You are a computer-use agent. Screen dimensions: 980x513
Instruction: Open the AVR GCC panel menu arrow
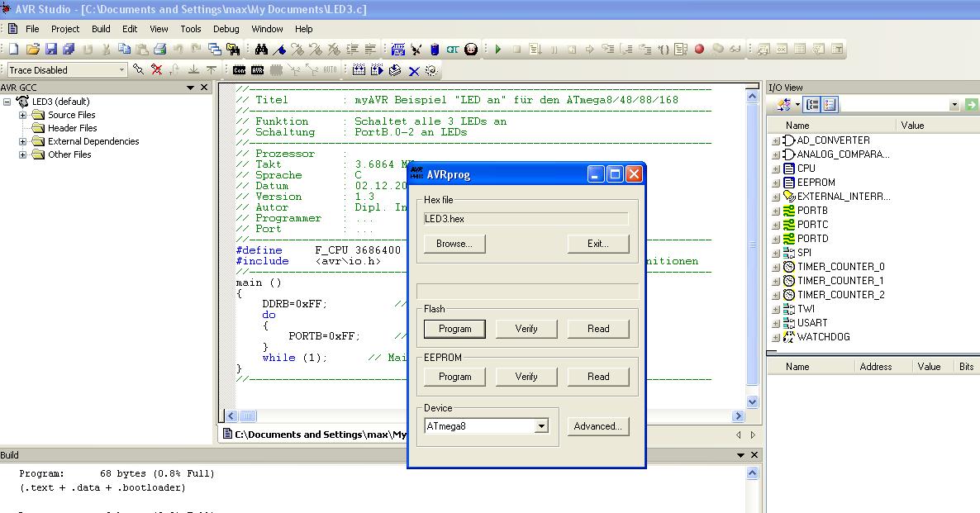pos(190,88)
